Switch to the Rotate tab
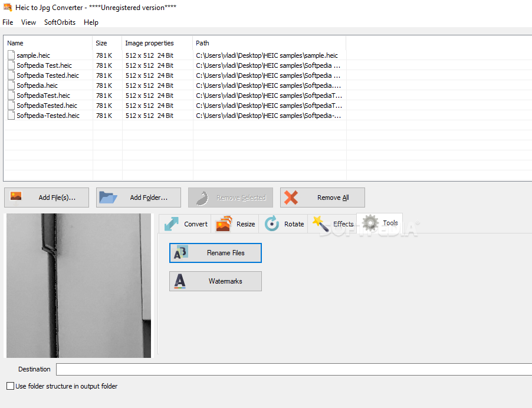This screenshot has width=532, height=408. tap(284, 224)
